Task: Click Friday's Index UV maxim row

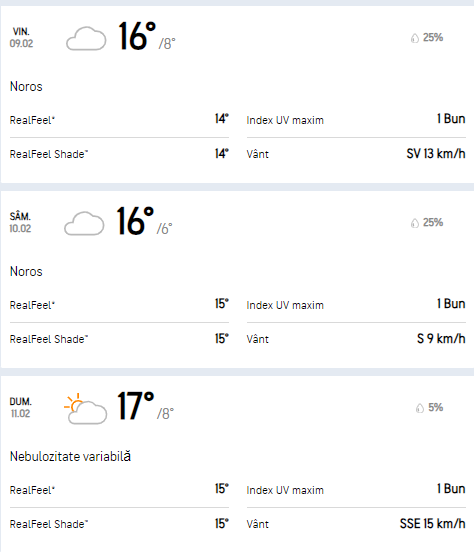Action: pyautogui.click(x=356, y=120)
